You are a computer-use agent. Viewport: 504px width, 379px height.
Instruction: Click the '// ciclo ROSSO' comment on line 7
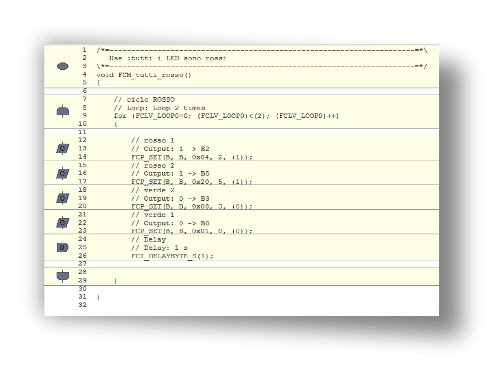tap(144, 99)
